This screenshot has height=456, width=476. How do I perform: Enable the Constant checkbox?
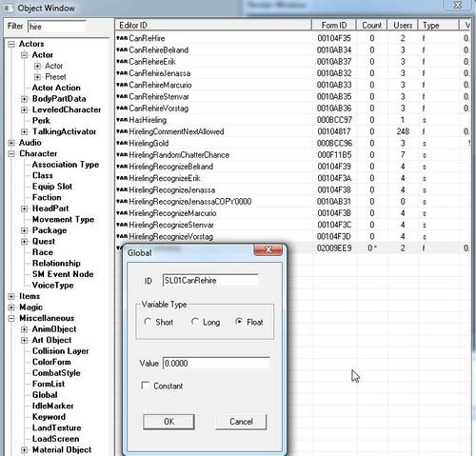pos(146,386)
